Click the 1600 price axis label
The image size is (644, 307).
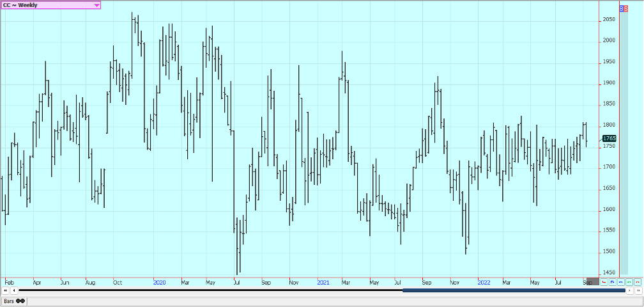tap(609, 210)
